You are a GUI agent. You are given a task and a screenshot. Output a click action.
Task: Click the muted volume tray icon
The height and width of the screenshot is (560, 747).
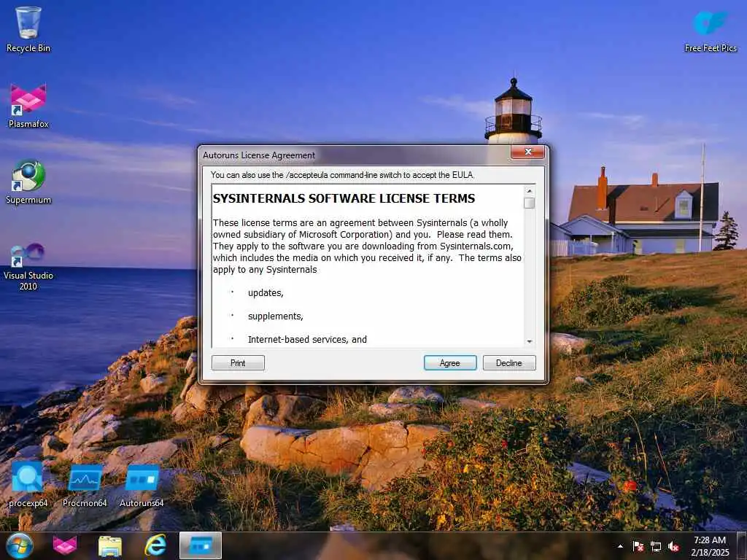[x=673, y=546]
